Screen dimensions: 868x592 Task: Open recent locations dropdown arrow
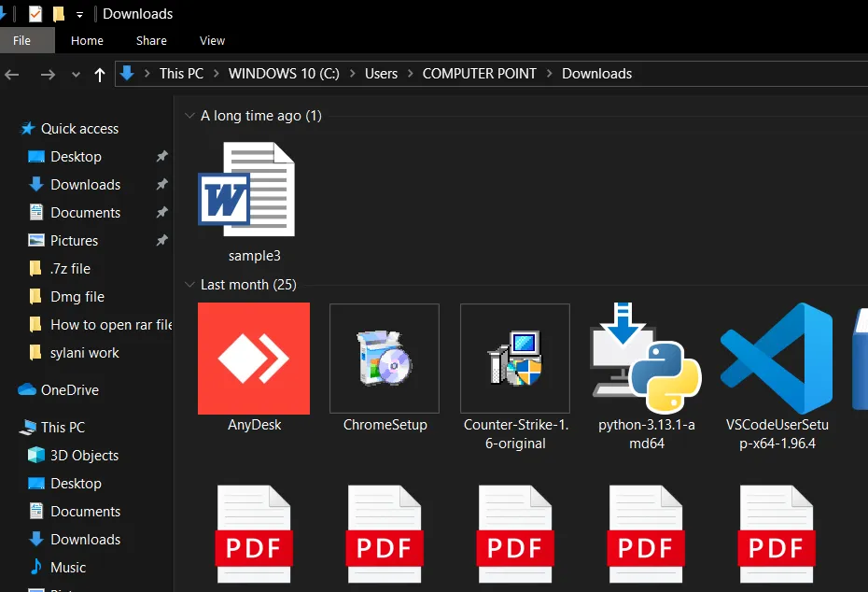[76, 74]
